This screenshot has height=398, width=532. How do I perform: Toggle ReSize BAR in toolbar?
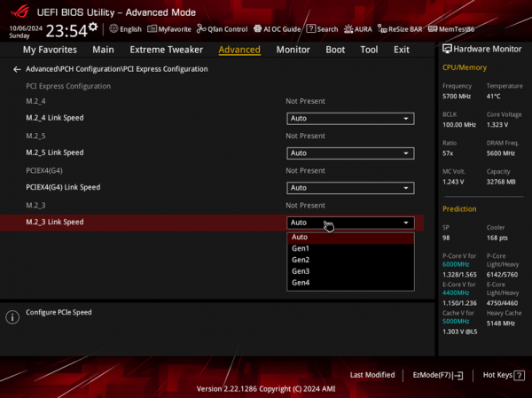400,29
